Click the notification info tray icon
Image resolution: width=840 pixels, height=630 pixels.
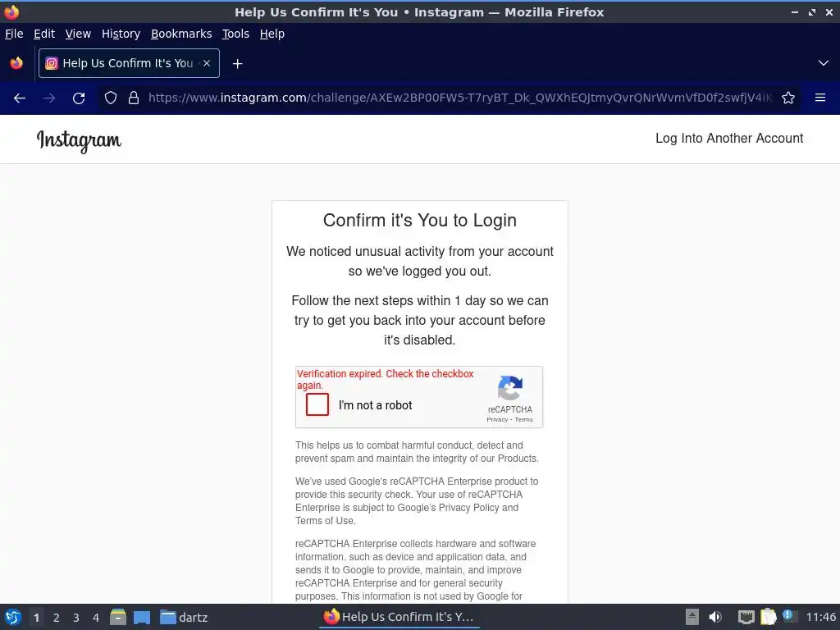[788, 615]
